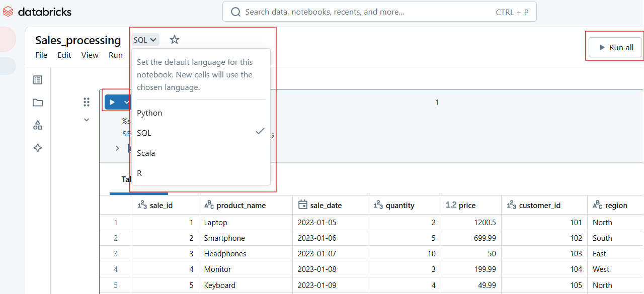Open the workspace folder sidebar icon
644x294 pixels.
tap(38, 103)
